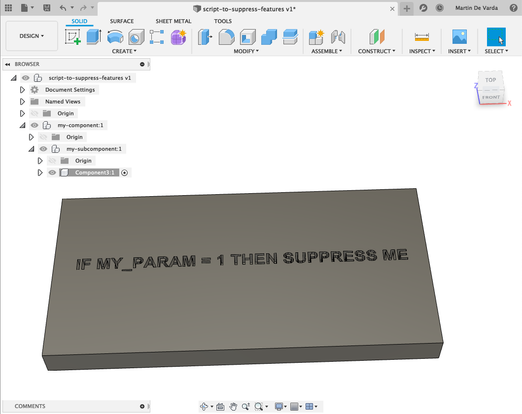Select the Pan hand tool in navigation bar
Viewport: 522px width, 414px height.
(x=233, y=406)
